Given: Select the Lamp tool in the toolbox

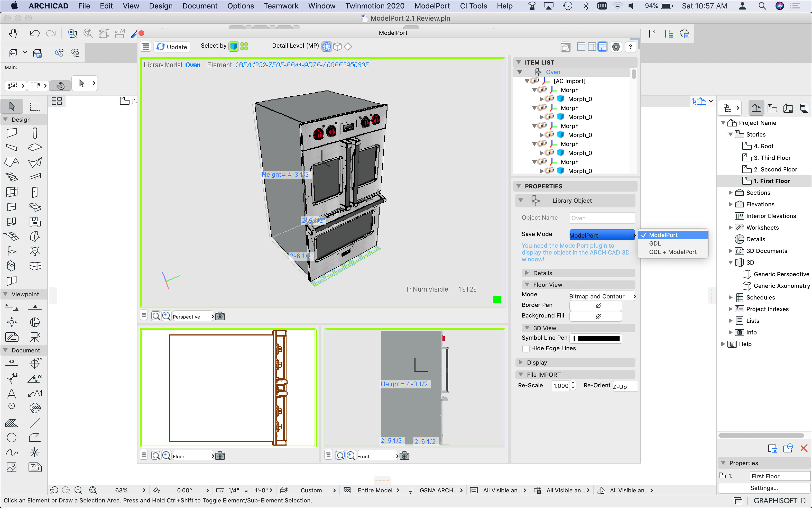Looking at the screenshot, I should (35, 251).
